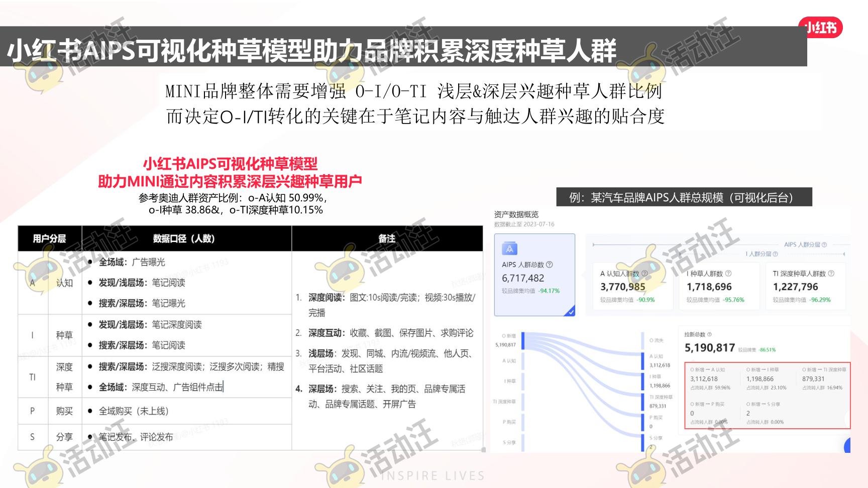Viewport: 868px width, 488px height.
Task: Click the 占流转人群 59.96% value
Action: 710,388
